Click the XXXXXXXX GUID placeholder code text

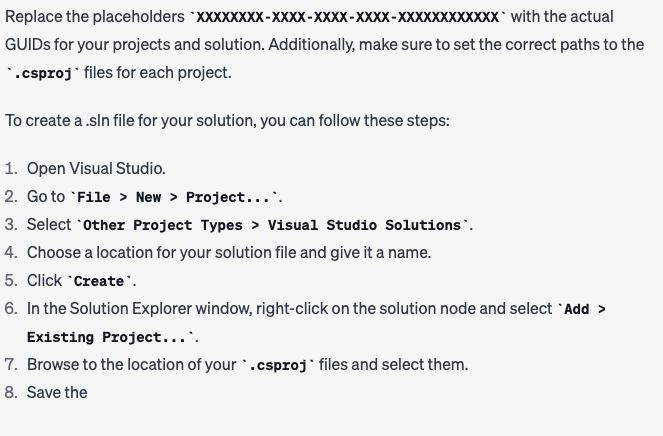[x=347, y=17]
